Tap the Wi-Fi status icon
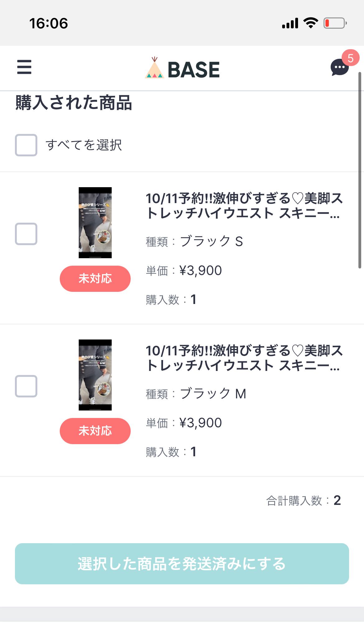The image size is (364, 636). coord(310,23)
